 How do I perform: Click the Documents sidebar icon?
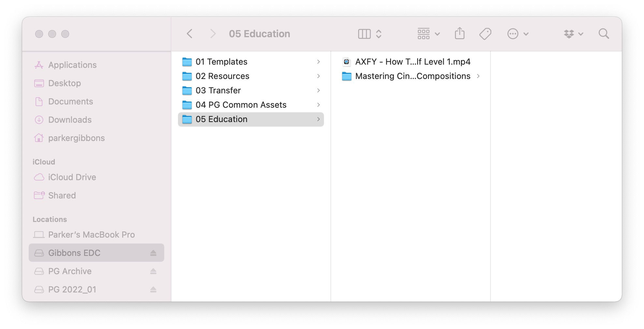pyautogui.click(x=39, y=102)
